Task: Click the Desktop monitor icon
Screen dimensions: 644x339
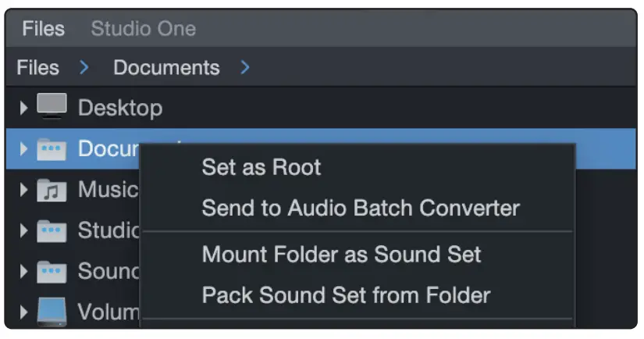Action: (x=52, y=108)
